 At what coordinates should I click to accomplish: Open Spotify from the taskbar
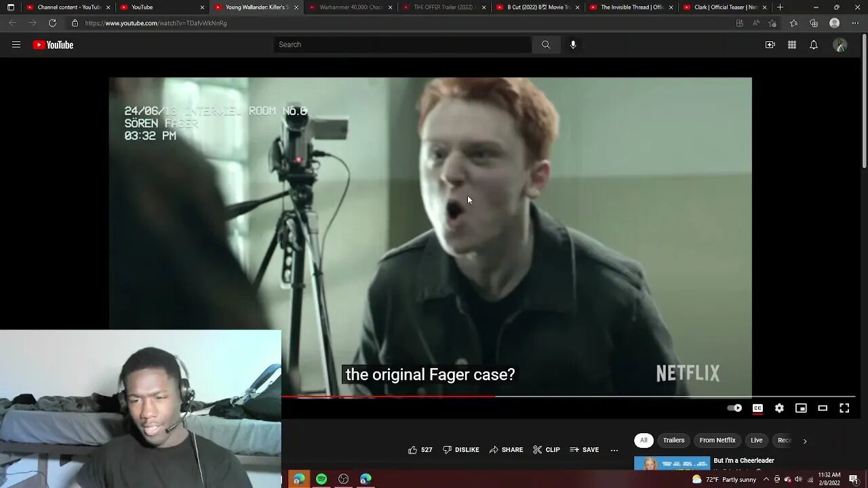coord(321,479)
